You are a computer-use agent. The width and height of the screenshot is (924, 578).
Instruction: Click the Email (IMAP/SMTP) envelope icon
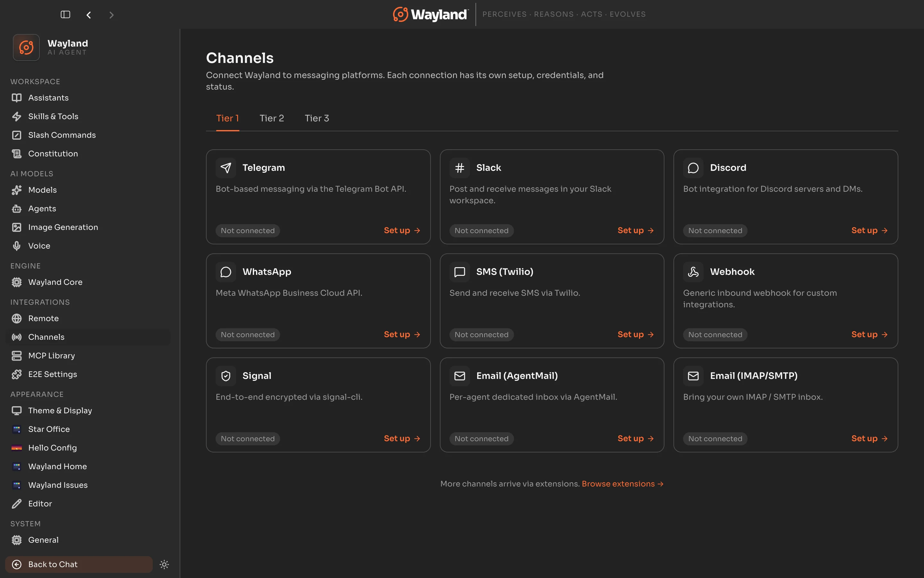click(693, 376)
